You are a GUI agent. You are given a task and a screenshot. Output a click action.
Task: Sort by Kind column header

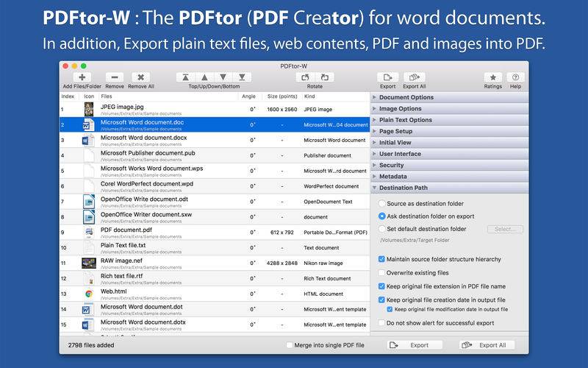[336, 96]
